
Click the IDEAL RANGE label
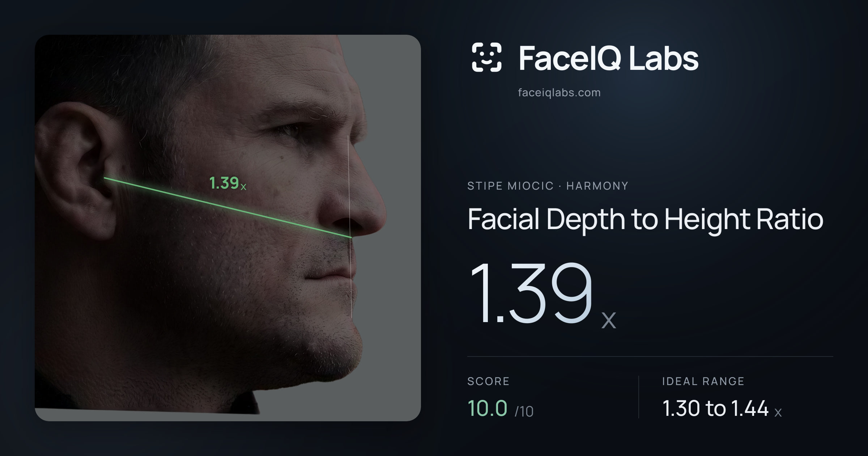[x=703, y=381]
